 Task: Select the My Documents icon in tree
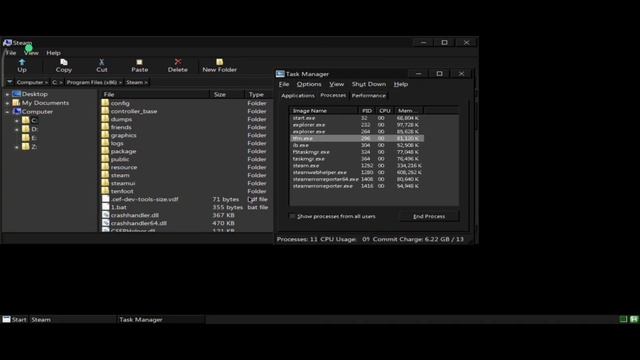16,103
